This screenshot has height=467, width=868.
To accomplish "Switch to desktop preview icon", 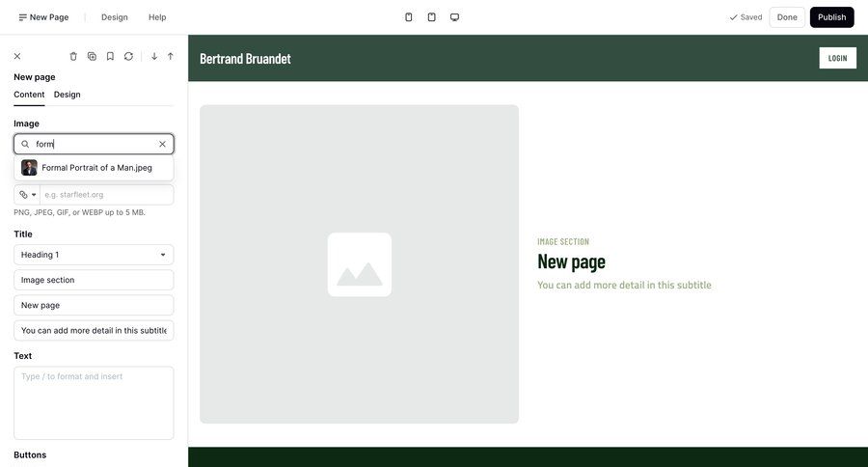I will (x=454, y=17).
